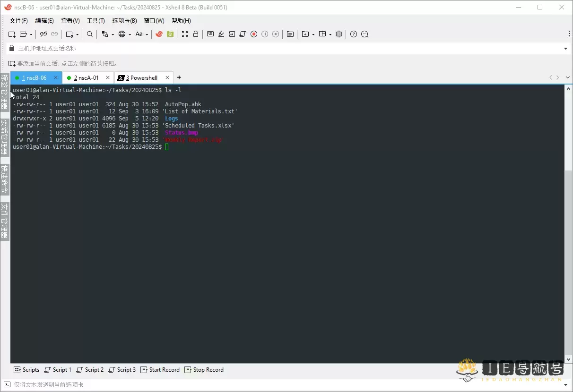Launch Xshell red swirl toolbar icon
The height and width of the screenshot is (392, 573).
pyautogui.click(x=159, y=34)
